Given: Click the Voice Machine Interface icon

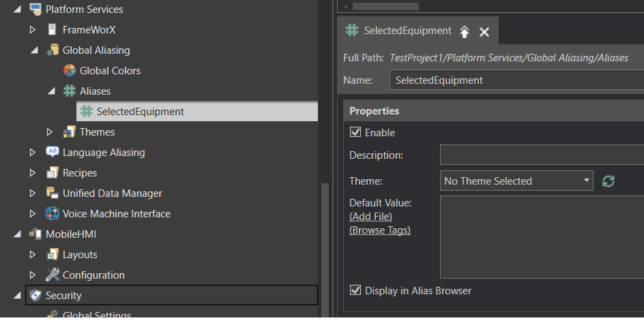Looking at the screenshot, I should point(52,214).
